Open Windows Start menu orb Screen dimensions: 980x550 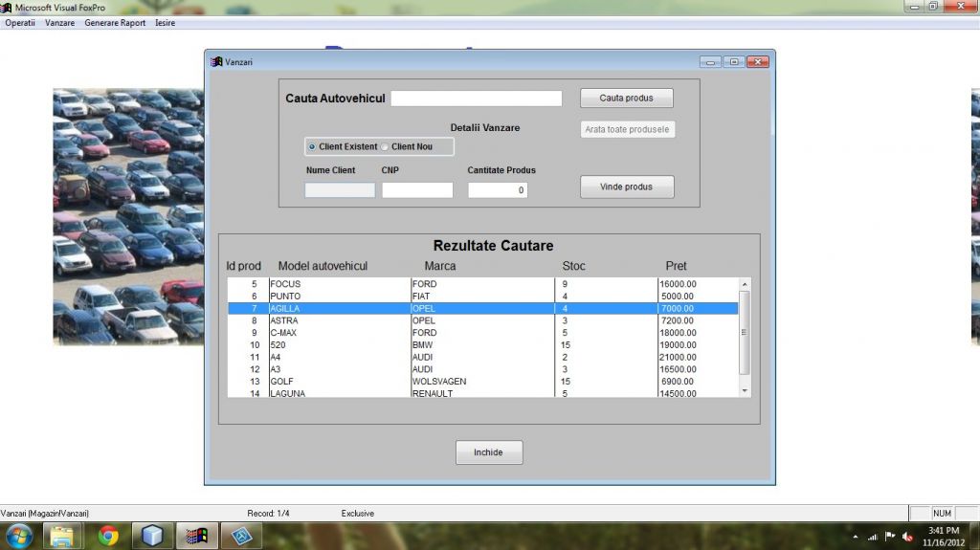(x=19, y=536)
